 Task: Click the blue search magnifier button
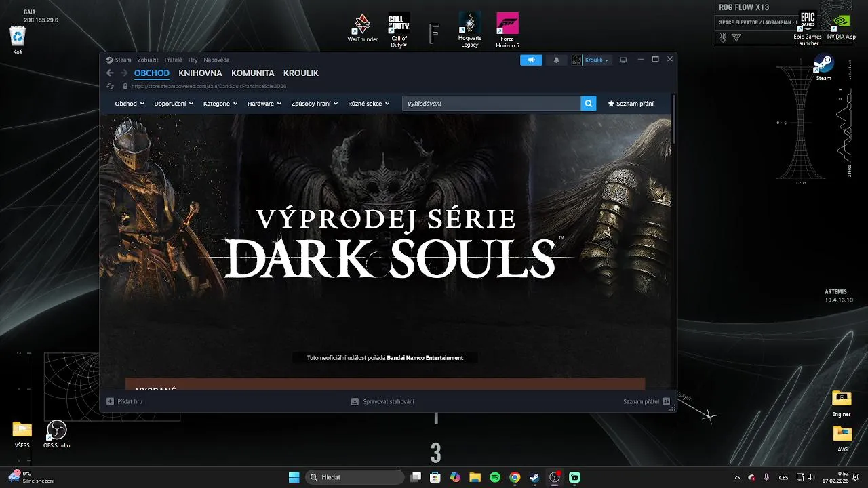[589, 104]
